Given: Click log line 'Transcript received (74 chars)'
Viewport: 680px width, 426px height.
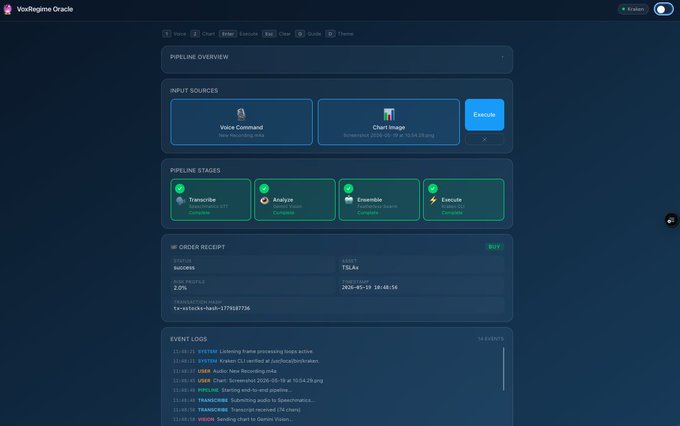Looking at the screenshot, I should click(265, 410).
